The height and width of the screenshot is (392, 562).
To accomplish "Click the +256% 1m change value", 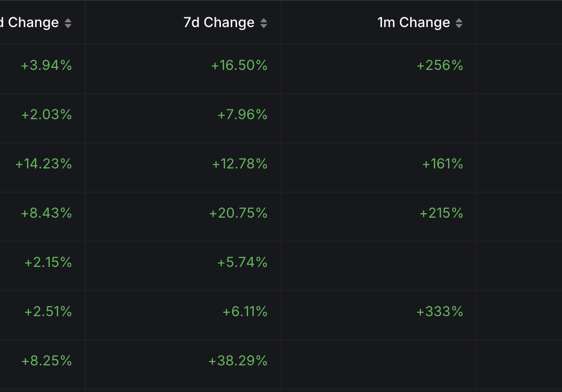I will 440,65.
